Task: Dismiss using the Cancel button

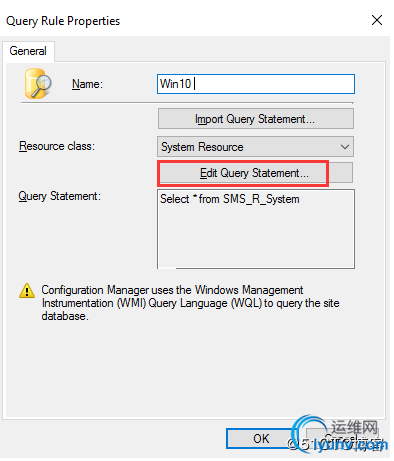Action: click(342, 438)
